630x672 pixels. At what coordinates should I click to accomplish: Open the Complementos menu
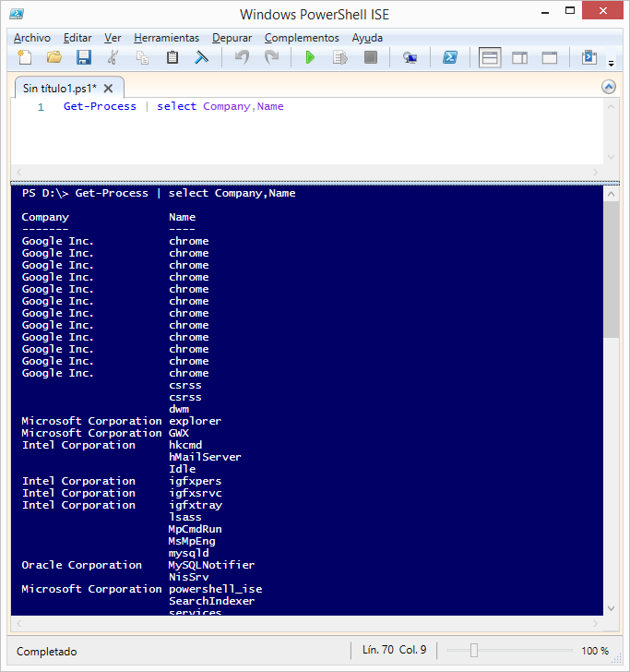(302, 38)
